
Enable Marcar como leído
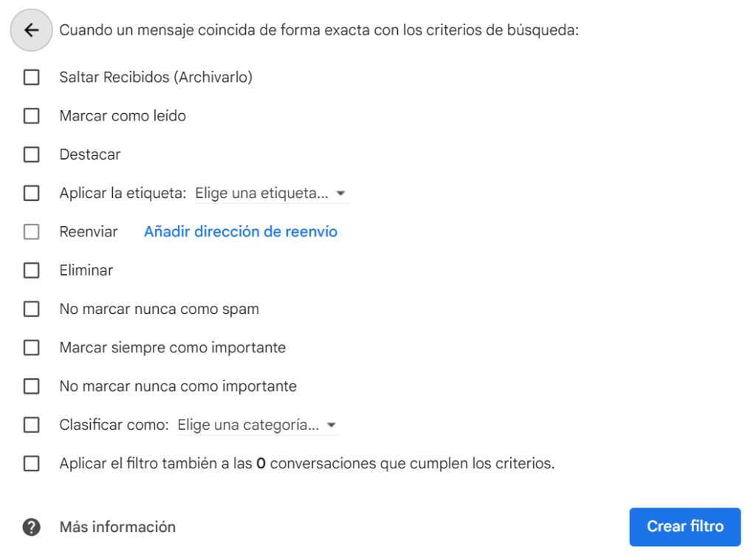pyautogui.click(x=31, y=116)
